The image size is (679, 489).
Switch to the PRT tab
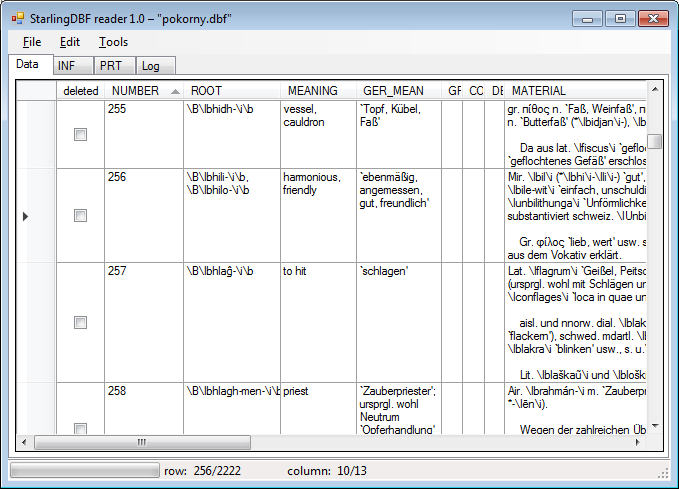point(115,66)
